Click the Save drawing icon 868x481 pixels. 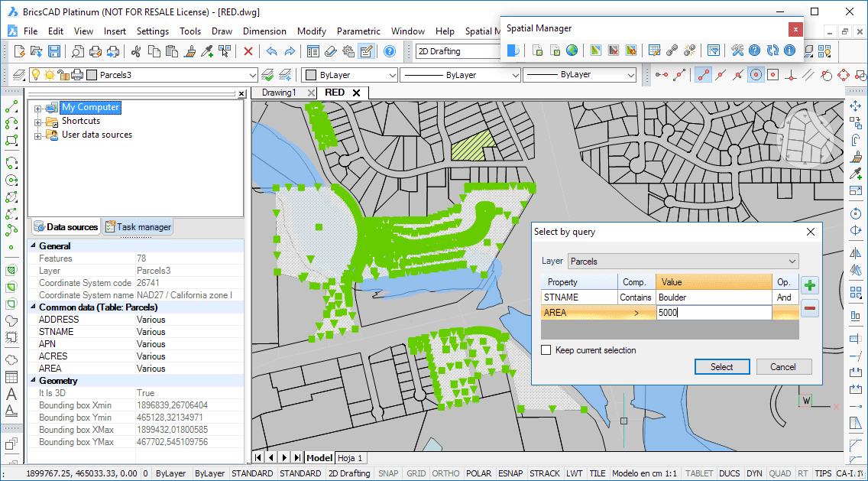[53, 51]
